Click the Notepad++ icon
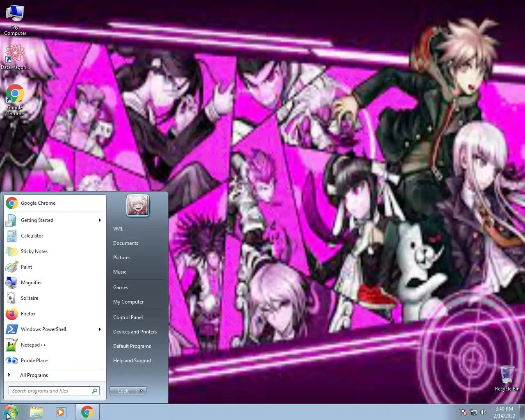This screenshot has height=420, width=525. [11, 345]
